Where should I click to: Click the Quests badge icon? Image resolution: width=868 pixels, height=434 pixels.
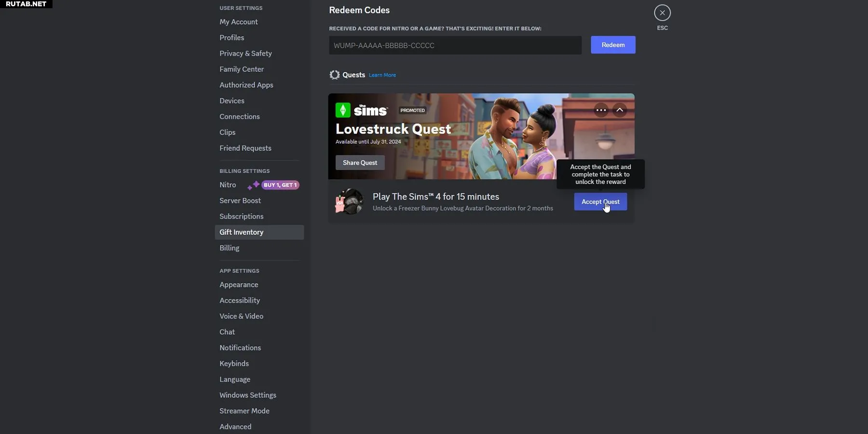pyautogui.click(x=334, y=75)
